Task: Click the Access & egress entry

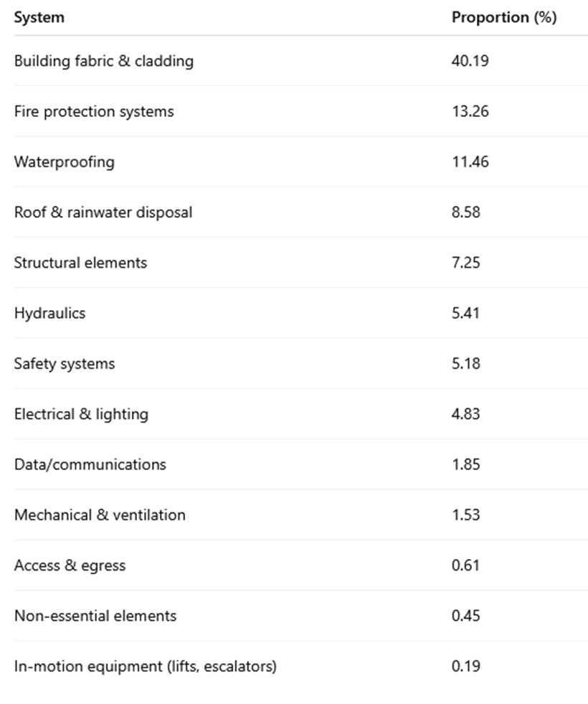Action: click(70, 565)
